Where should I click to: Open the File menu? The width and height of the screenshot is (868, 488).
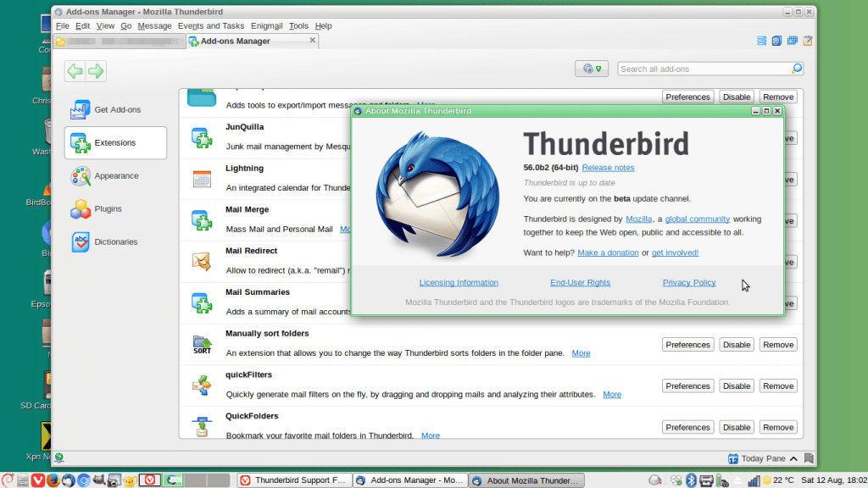coord(63,25)
